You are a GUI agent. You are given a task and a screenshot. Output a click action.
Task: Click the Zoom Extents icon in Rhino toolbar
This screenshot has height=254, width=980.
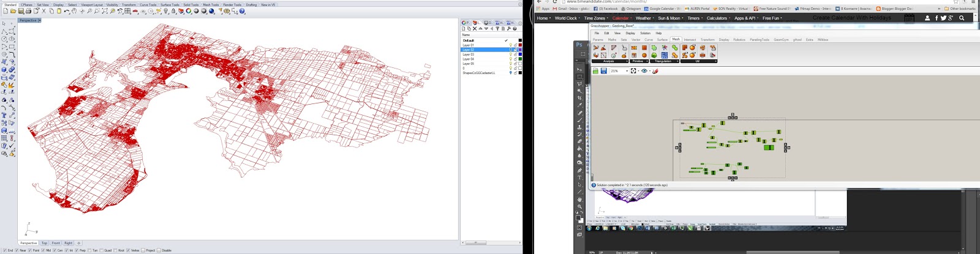[105, 11]
